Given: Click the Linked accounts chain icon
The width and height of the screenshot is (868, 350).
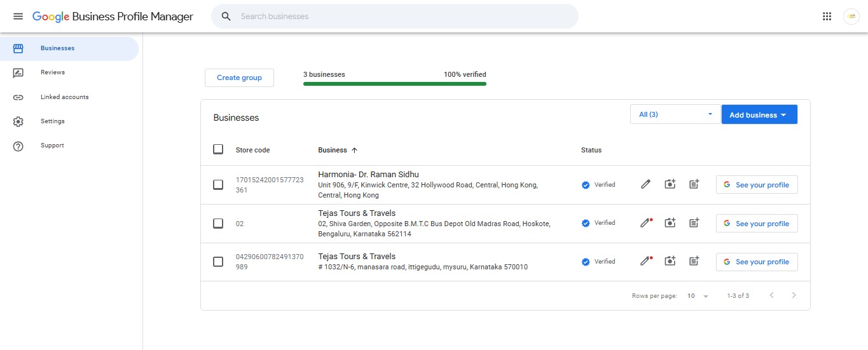Looking at the screenshot, I should tap(18, 97).
